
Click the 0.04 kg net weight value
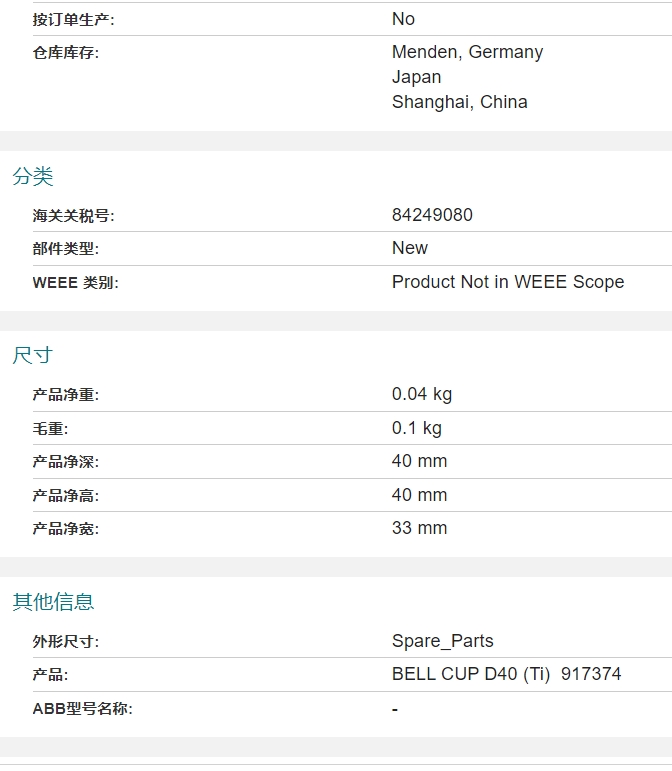click(x=422, y=394)
